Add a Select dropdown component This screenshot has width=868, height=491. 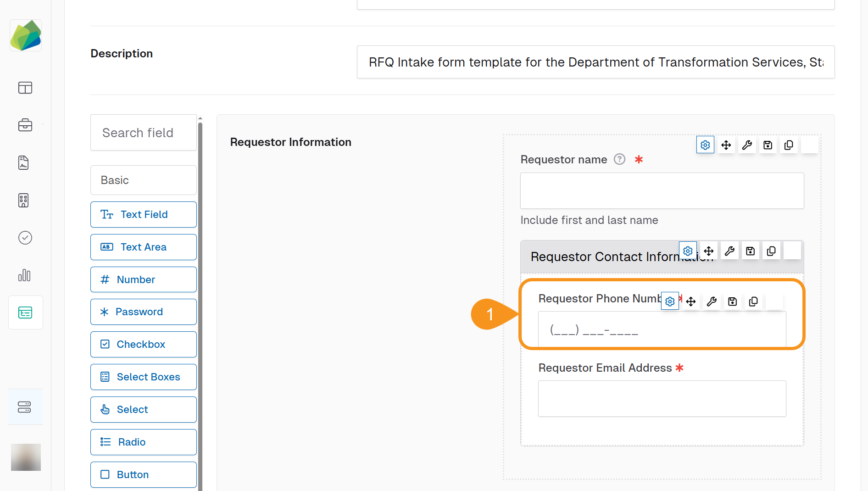click(144, 409)
